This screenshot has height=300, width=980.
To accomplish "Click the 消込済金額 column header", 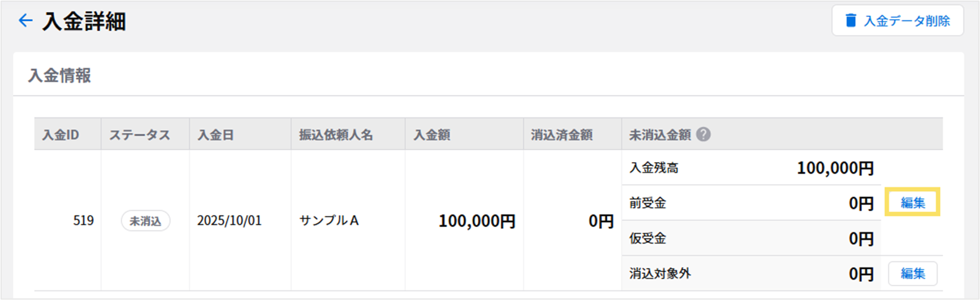I will [x=561, y=135].
